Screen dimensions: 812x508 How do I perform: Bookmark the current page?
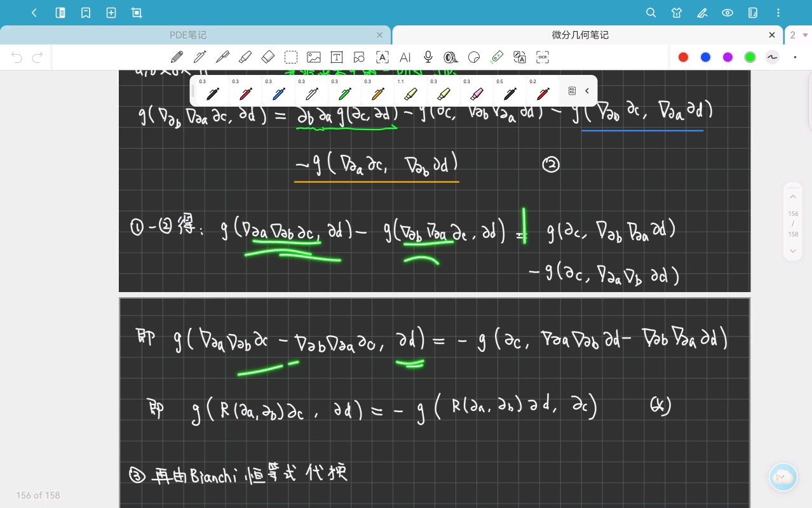[x=86, y=13]
